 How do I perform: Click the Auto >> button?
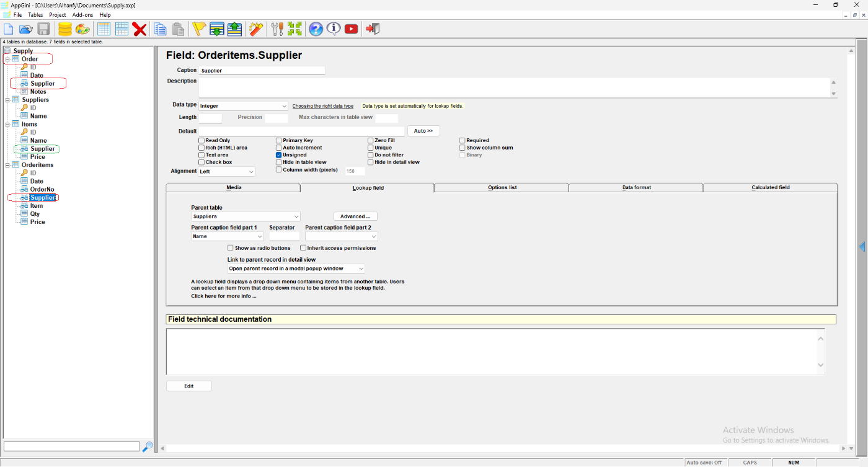[x=423, y=131]
